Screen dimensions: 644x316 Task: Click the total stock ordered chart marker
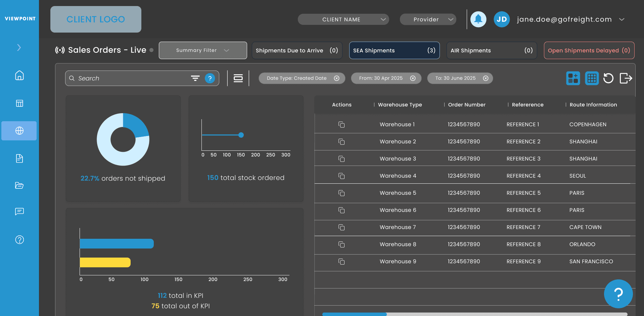tap(241, 135)
